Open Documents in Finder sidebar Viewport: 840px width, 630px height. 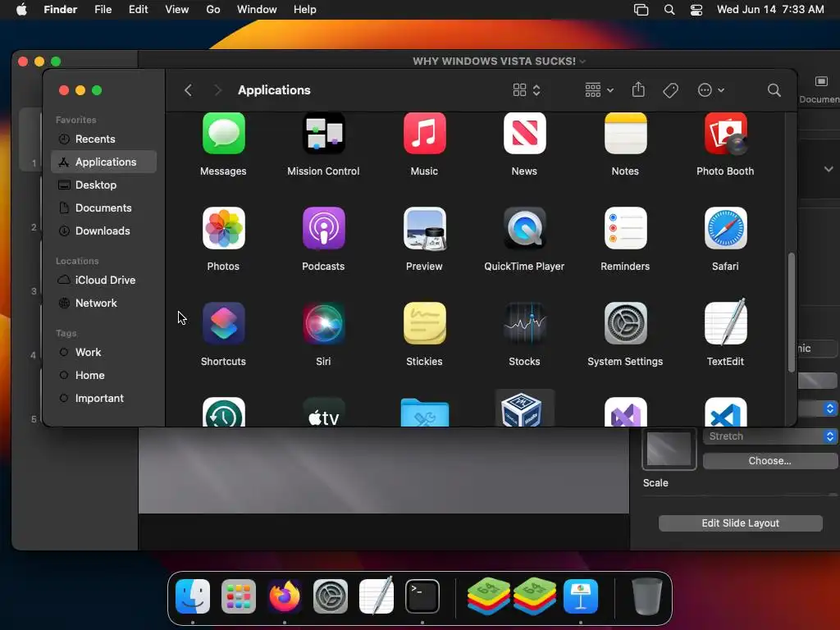[104, 208]
